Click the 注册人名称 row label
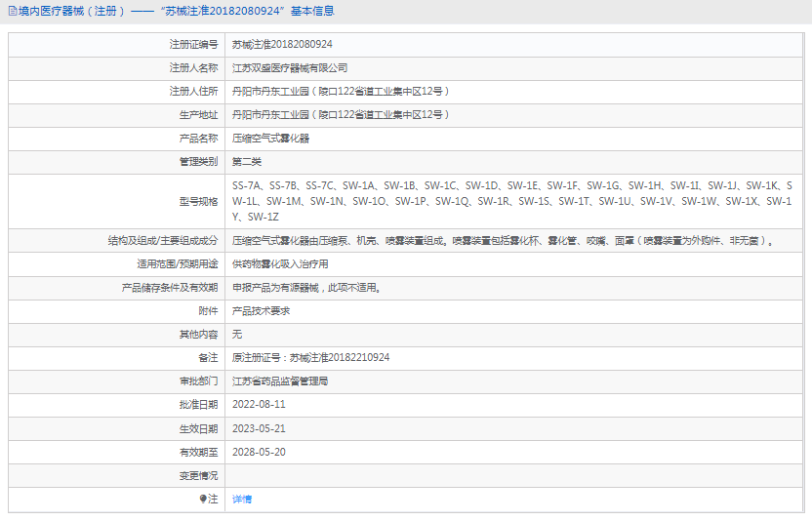The height and width of the screenshot is (521, 812). tap(193, 68)
